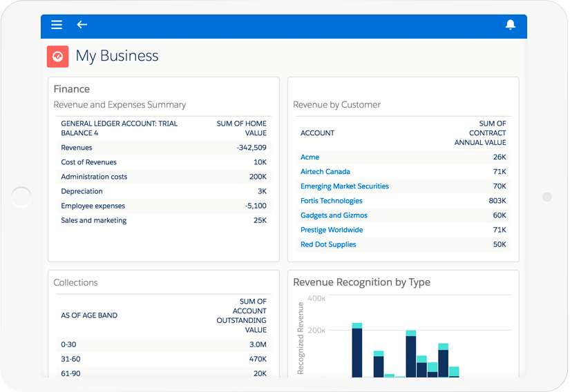Open the notifications bell
570x392 pixels.
pyautogui.click(x=511, y=25)
